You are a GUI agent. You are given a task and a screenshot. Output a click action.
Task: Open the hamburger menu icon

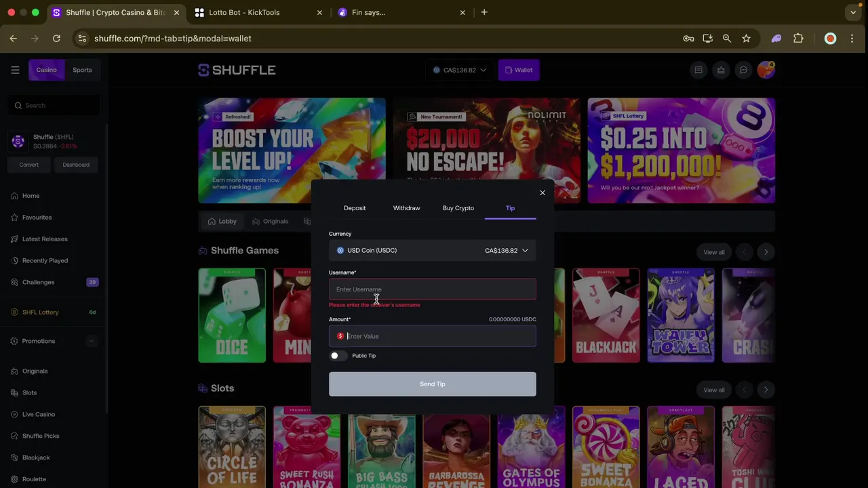pyautogui.click(x=15, y=70)
